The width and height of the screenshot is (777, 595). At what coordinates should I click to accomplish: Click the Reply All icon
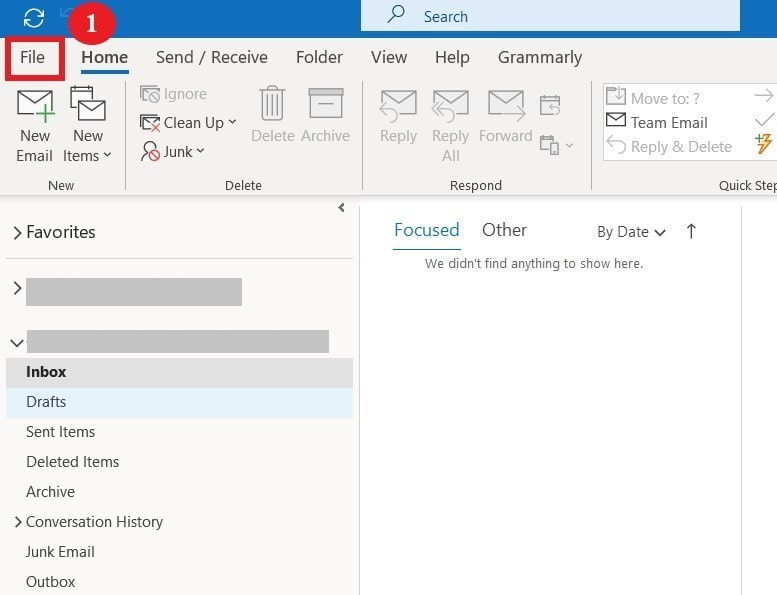(450, 106)
